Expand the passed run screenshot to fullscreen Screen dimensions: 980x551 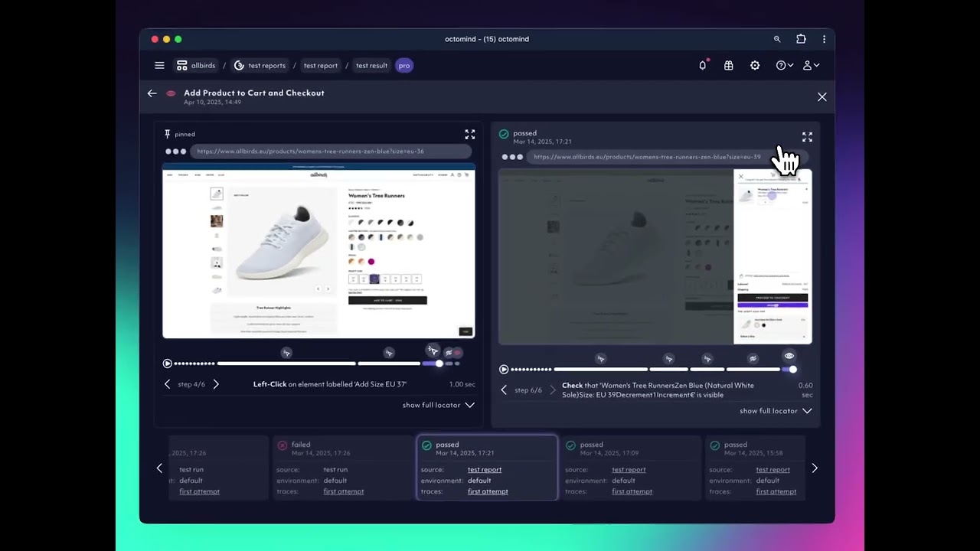pyautogui.click(x=807, y=137)
